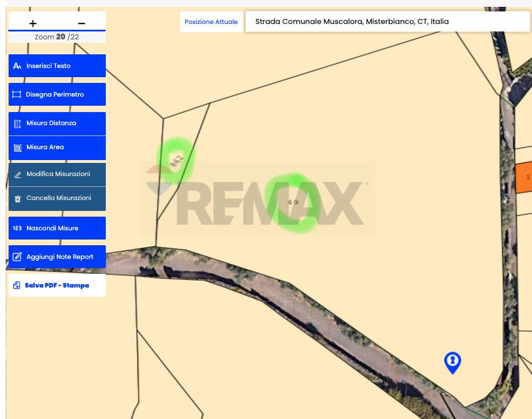Select the Posizione Attuale label

tap(211, 22)
